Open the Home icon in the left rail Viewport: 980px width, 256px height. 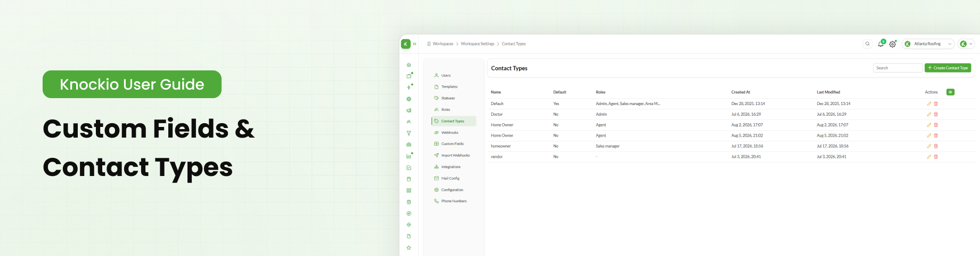click(x=409, y=65)
